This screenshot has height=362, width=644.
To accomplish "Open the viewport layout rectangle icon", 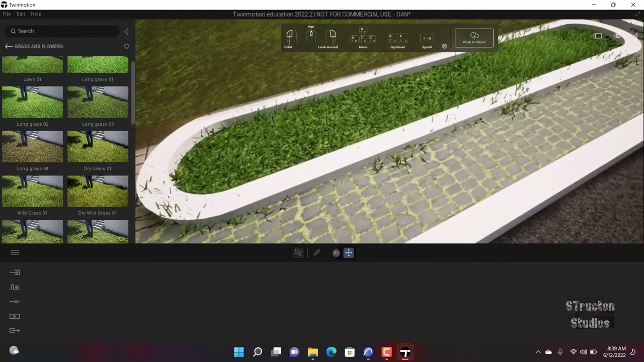I will click(x=598, y=36).
